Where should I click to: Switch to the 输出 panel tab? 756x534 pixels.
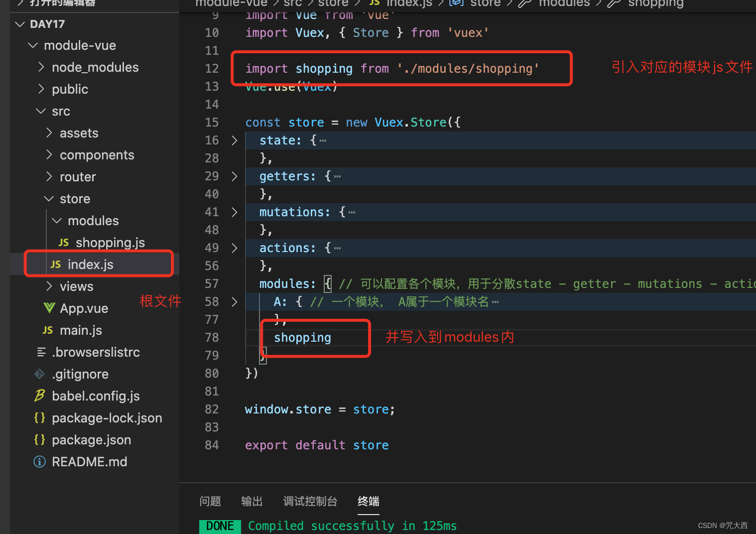252,501
